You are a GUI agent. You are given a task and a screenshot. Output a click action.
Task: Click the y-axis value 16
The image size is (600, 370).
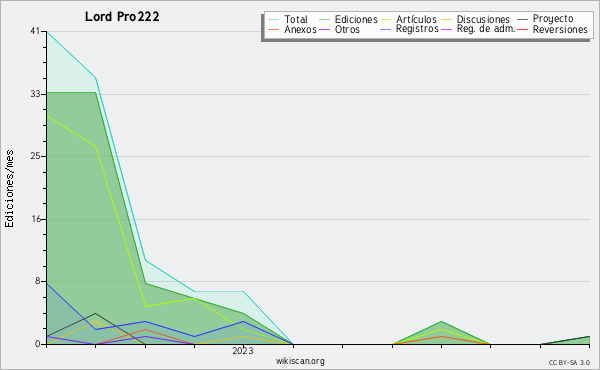tap(36, 219)
